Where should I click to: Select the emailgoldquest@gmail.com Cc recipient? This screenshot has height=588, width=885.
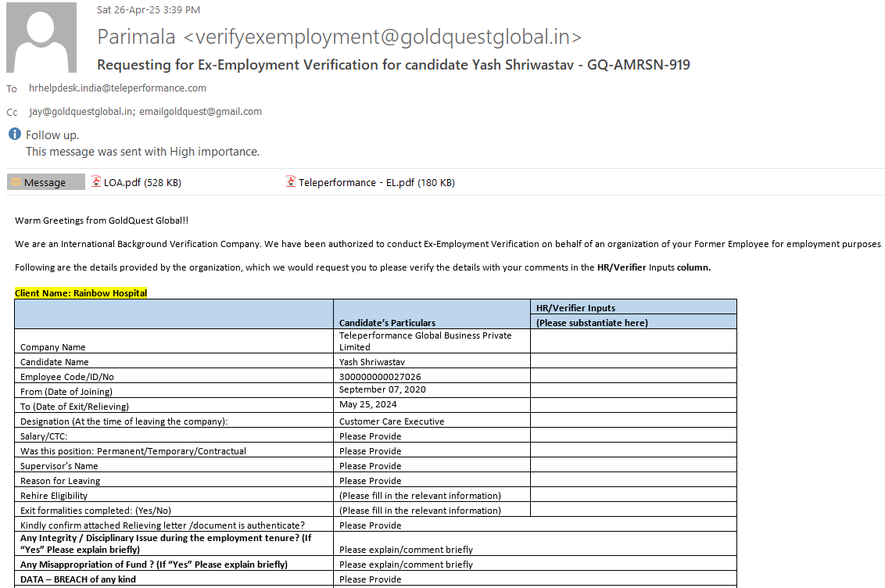(x=201, y=112)
